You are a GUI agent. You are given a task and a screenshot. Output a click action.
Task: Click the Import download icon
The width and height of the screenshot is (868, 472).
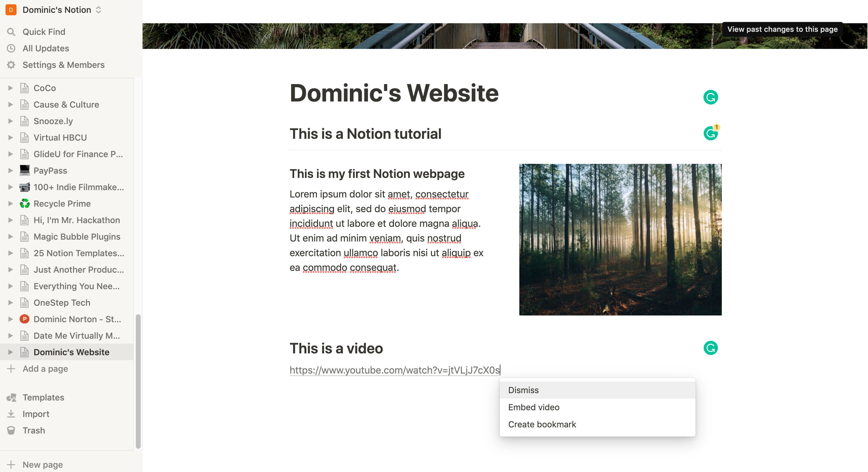[x=11, y=414]
